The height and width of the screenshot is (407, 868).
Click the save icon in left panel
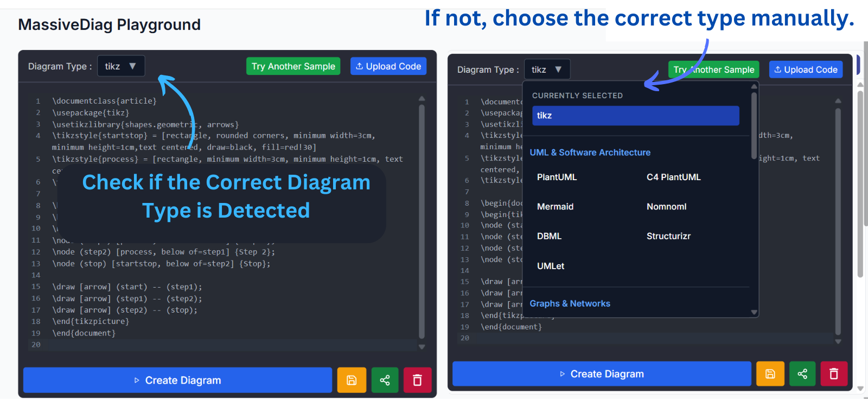(x=352, y=380)
